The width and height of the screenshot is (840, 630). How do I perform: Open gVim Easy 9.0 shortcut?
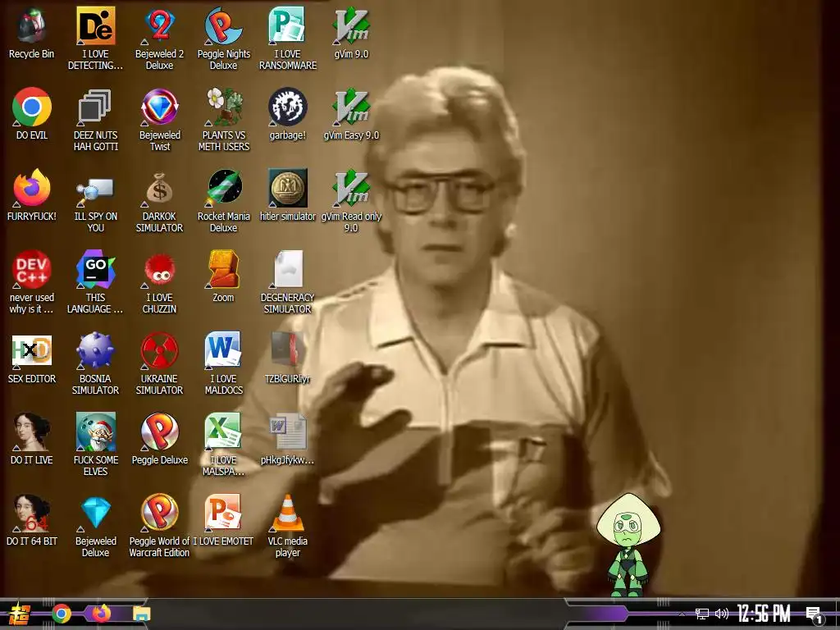(351, 107)
